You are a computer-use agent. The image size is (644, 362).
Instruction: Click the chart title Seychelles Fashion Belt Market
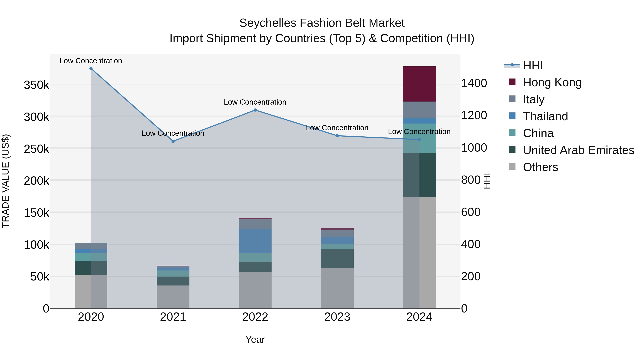click(322, 23)
